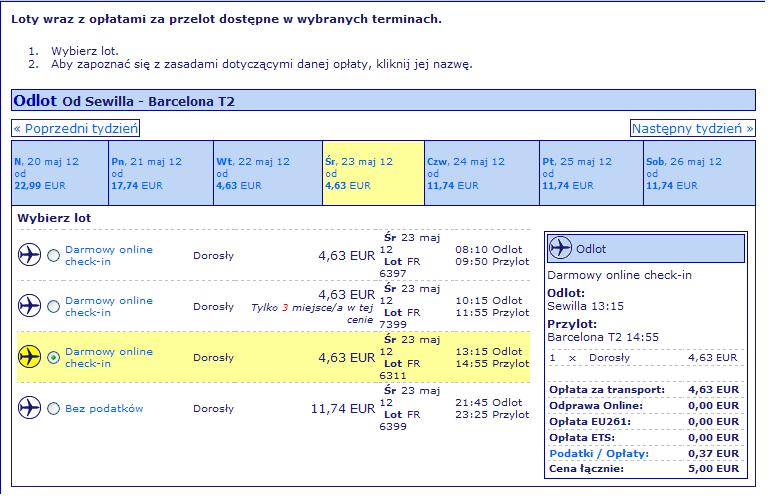This screenshot has width=771, height=496.
Task: Click the 'Cena łącznie: 5,00 EUR' total
Action: 644,468
